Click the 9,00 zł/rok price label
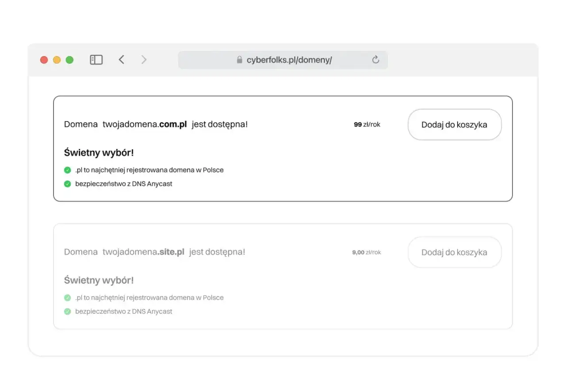566x392 pixels. pos(366,252)
